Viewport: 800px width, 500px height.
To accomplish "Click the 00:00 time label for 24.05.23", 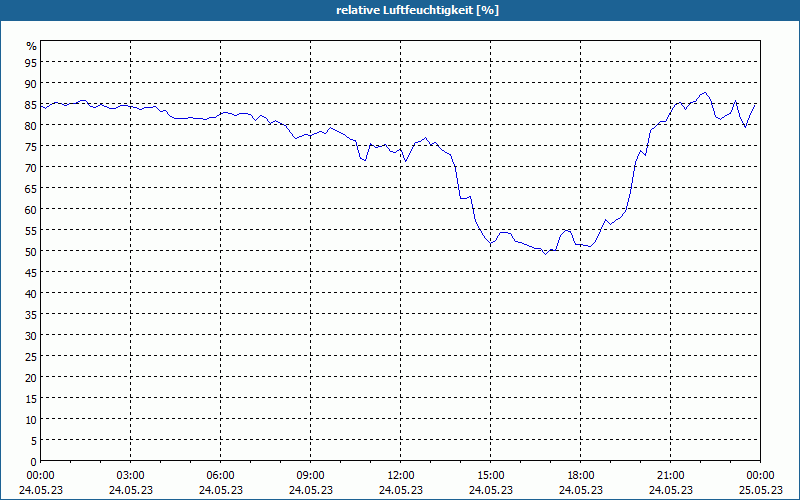I will point(40,476).
